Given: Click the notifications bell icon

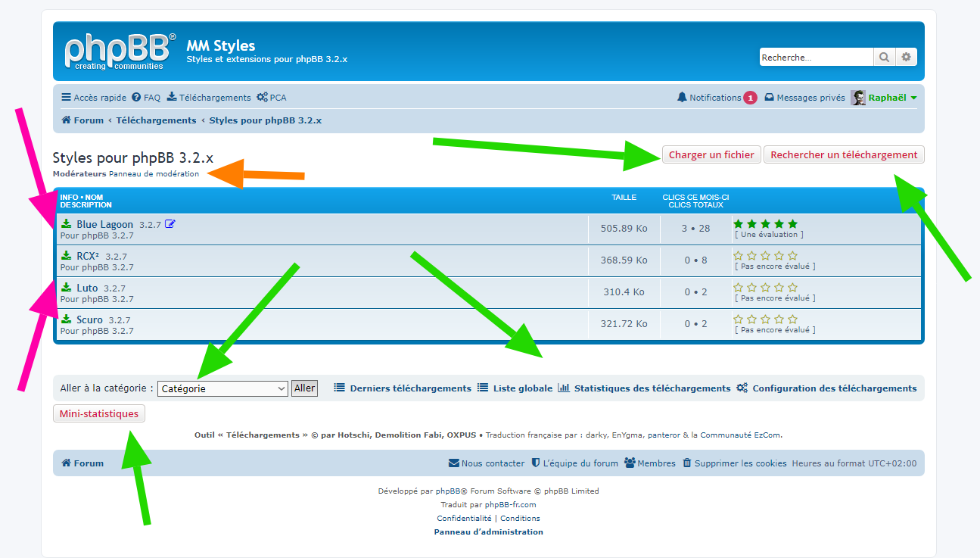Looking at the screenshot, I should click(682, 98).
